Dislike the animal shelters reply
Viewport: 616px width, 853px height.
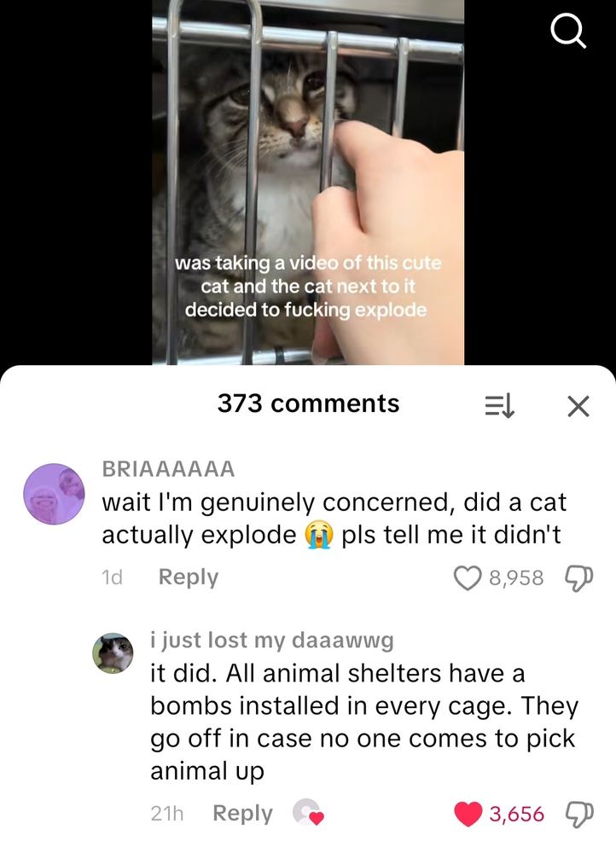pyautogui.click(x=580, y=815)
